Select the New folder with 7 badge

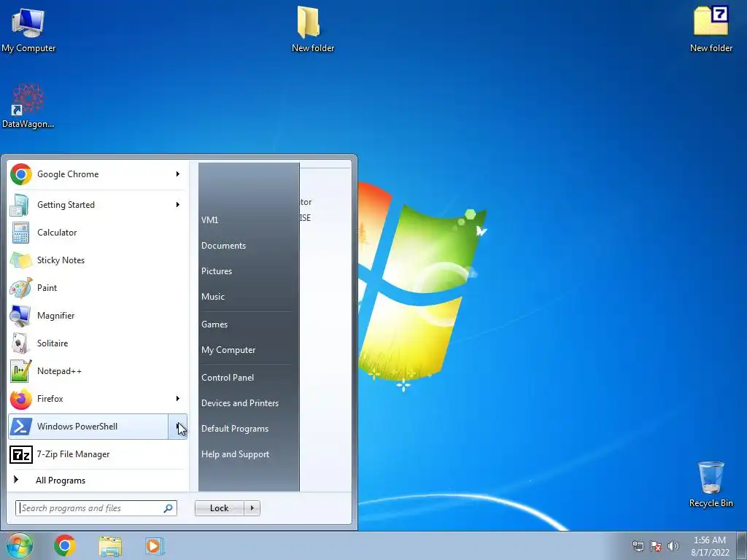click(x=711, y=28)
